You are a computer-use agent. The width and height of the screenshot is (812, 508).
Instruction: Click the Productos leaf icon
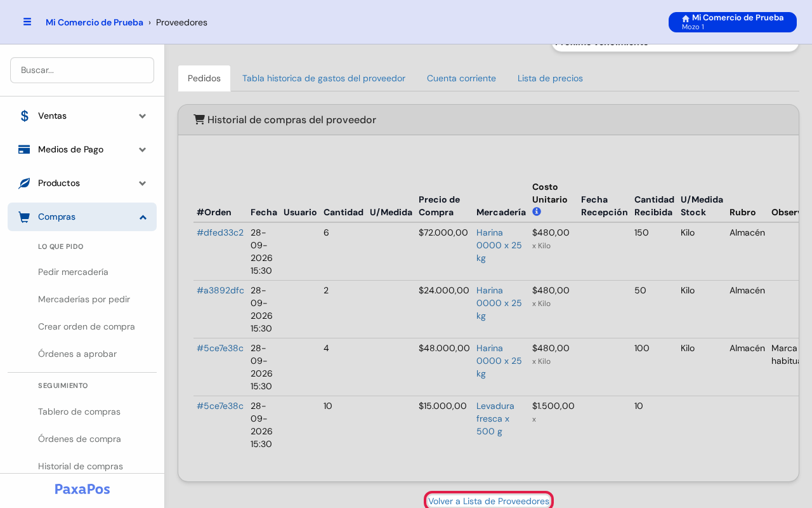tap(24, 183)
